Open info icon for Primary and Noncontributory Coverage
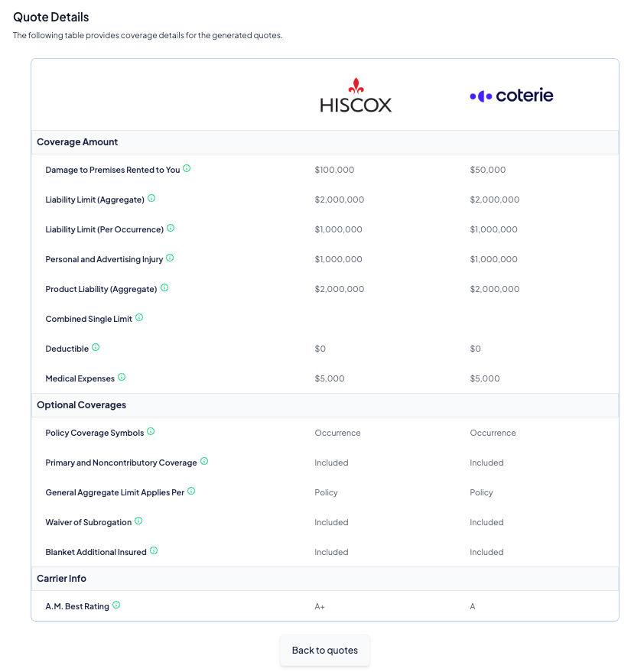Image resolution: width=631 pixels, height=672 pixels. click(x=204, y=461)
